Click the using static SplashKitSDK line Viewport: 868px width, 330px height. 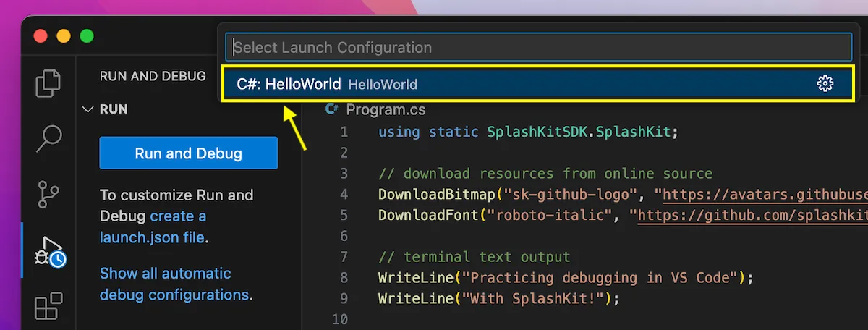pyautogui.click(x=528, y=132)
